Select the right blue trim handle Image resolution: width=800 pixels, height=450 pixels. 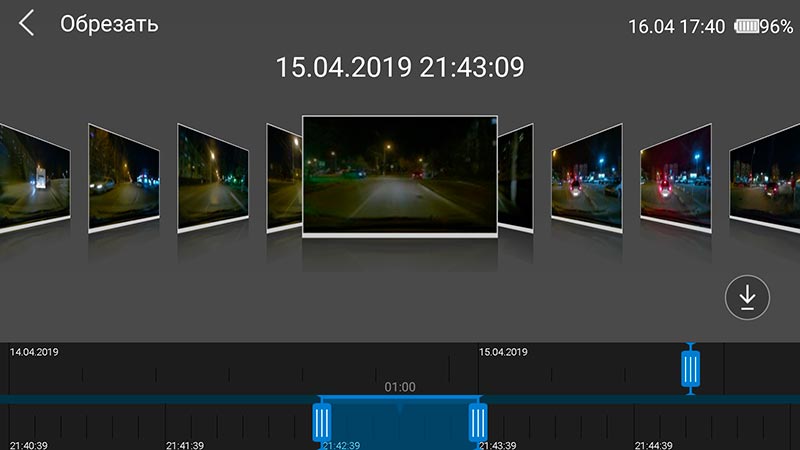[x=478, y=421]
